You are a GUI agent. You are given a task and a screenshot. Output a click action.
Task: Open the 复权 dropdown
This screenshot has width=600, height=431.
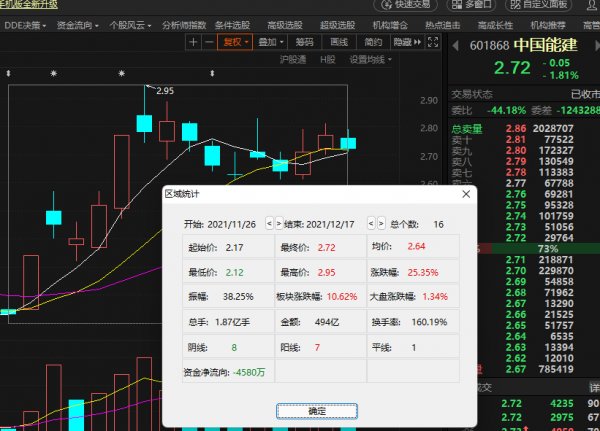pos(235,42)
